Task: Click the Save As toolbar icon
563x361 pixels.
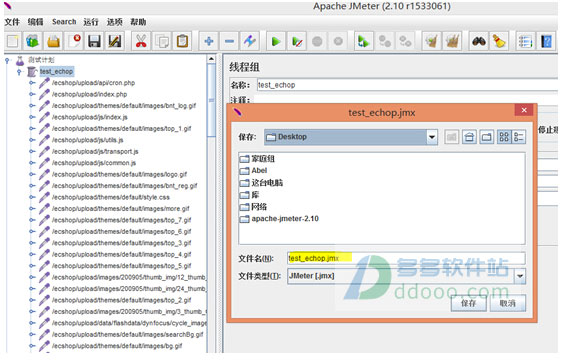Action: pos(115,42)
